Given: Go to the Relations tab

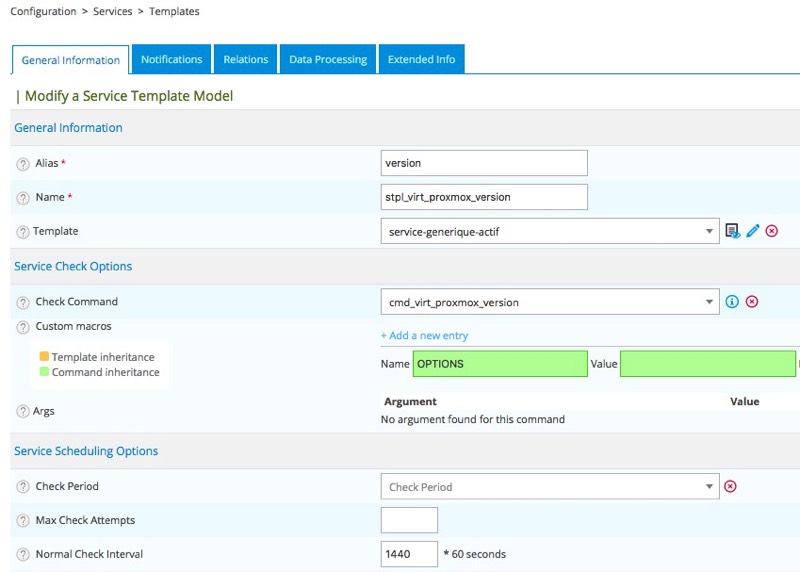Looking at the screenshot, I should (246, 60).
